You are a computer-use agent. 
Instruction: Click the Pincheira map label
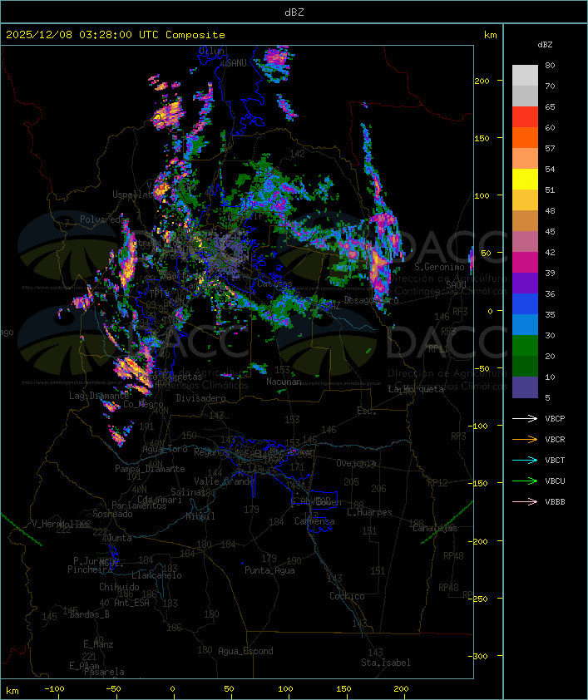[x=90, y=569]
